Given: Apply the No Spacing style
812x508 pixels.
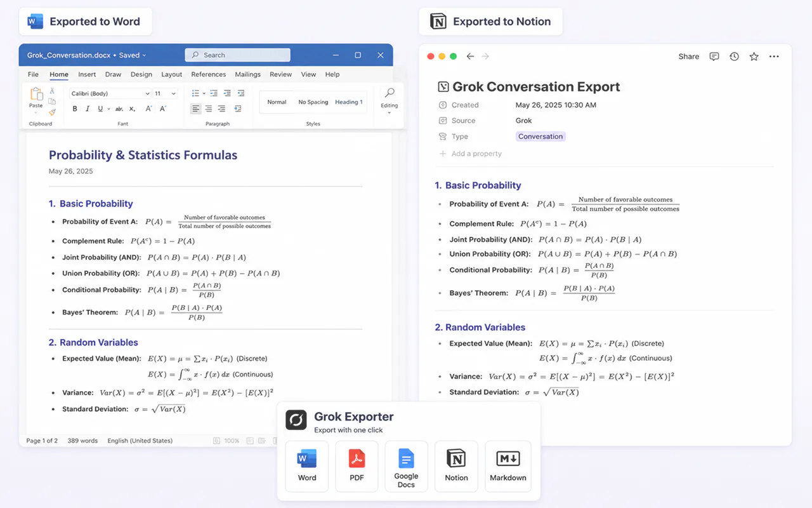Looking at the screenshot, I should (x=313, y=102).
